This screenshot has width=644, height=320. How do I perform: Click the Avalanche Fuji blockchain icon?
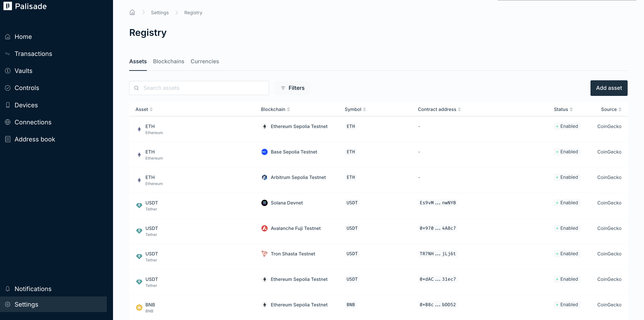pos(264,228)
